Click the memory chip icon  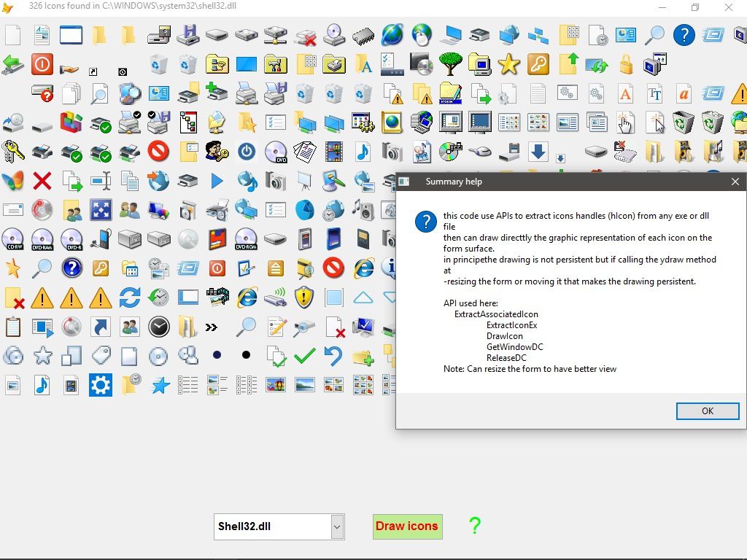click(363, 35)
